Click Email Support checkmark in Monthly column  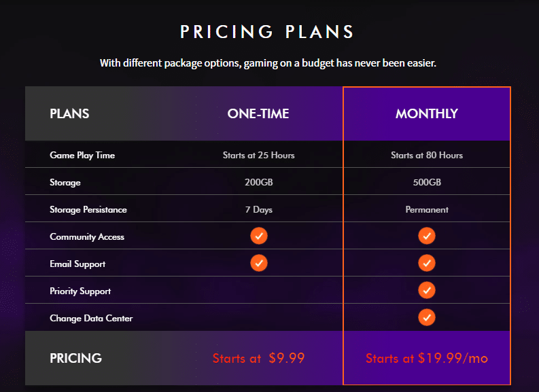[x=427, y=263]
